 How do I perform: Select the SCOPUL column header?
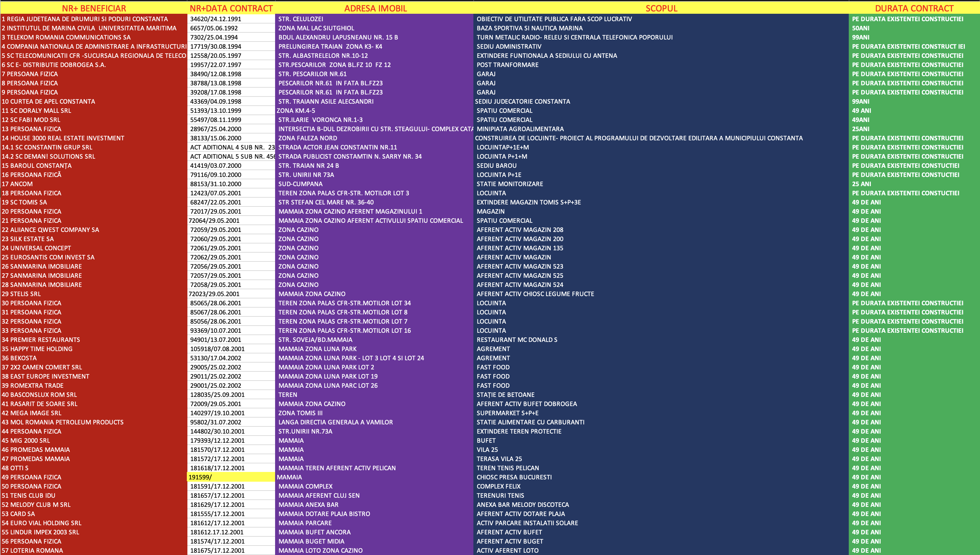[x=661, y=8]
